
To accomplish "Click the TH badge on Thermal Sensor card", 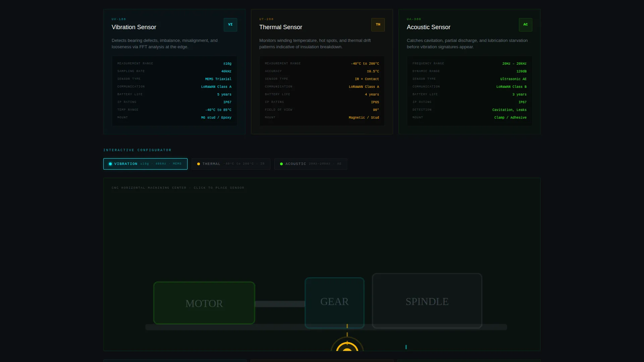I will (378, 24).
